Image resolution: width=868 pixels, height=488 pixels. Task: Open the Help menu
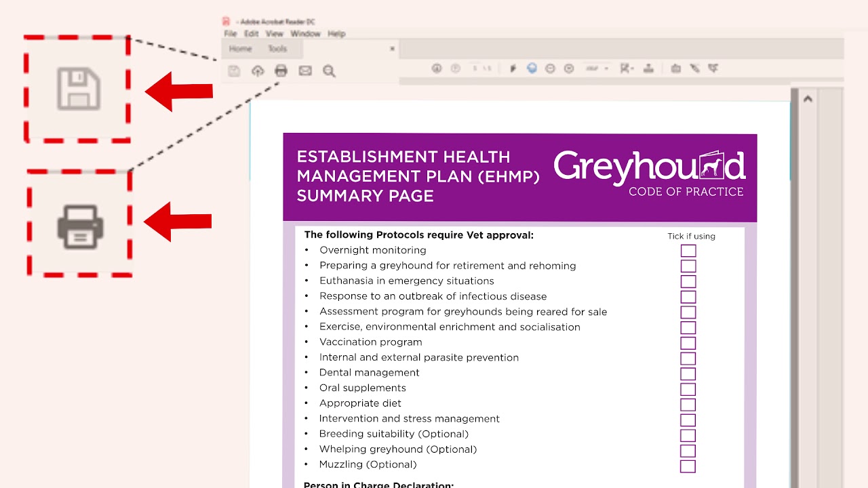[x=336, y=33]
